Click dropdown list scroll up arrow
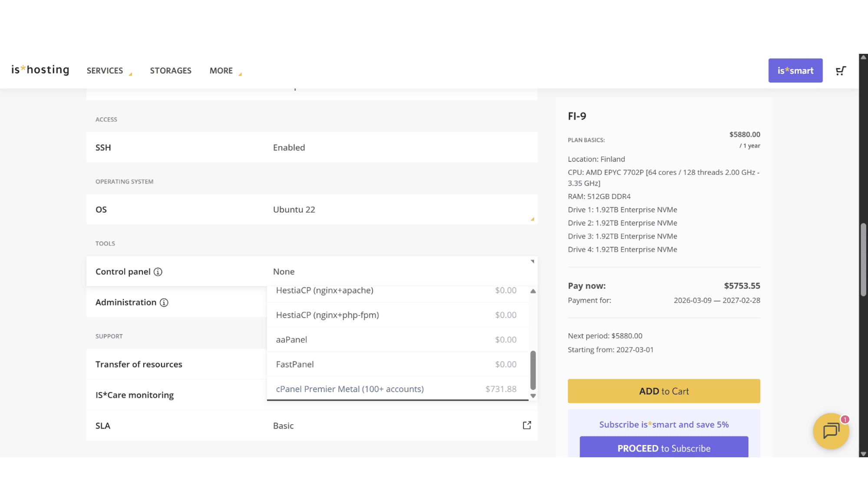Image resolution: width=868 pixels, height=488 pixels. point(533,291)
